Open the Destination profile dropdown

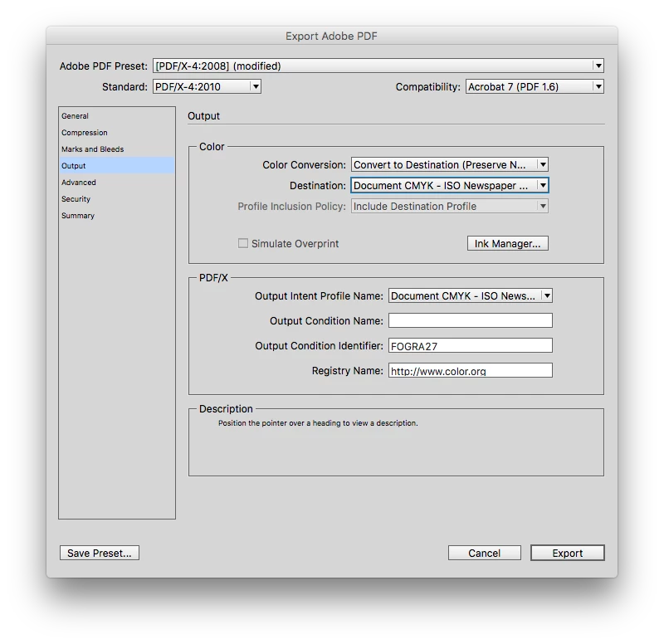coord(450,185)
